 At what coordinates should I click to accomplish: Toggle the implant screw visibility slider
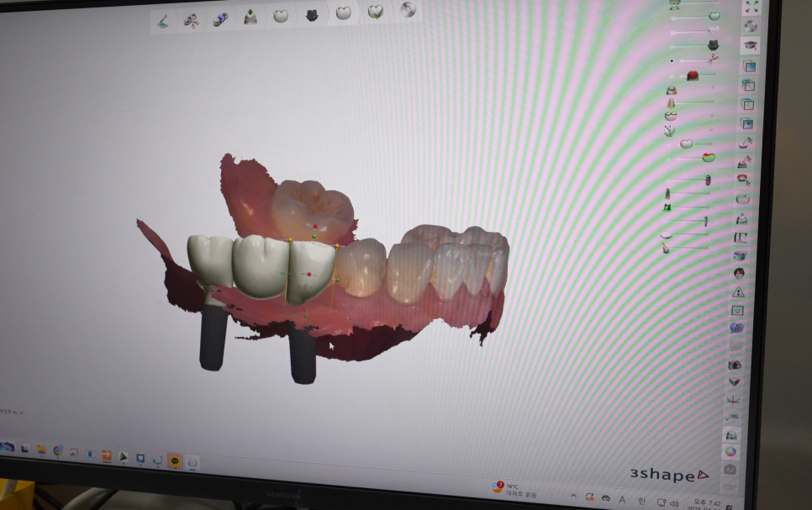pos(707,179)
